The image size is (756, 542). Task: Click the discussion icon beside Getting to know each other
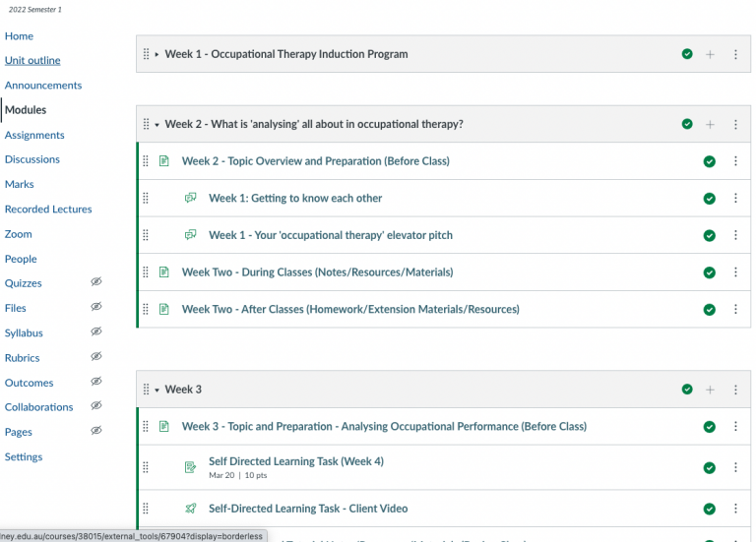point(191,198)
